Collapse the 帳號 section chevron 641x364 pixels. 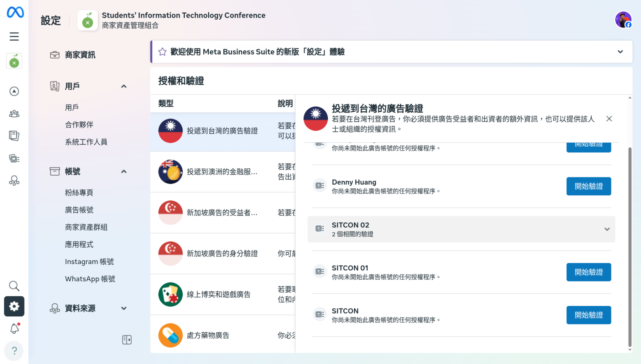[x=124, y=172]
